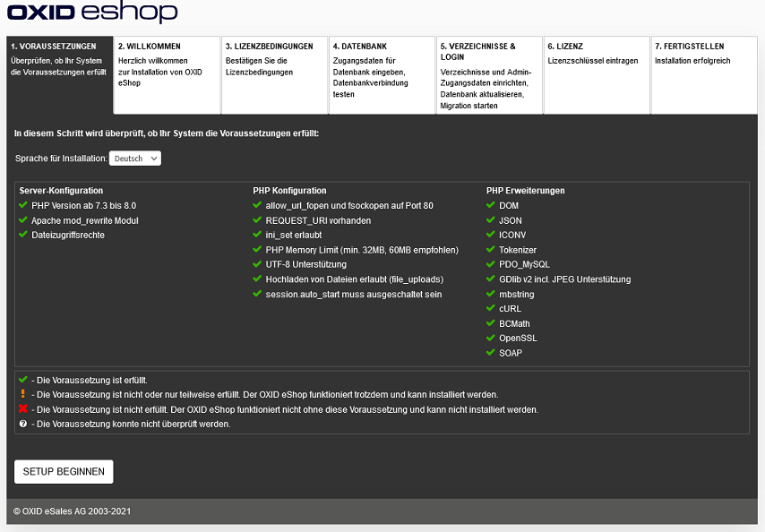The image size is (765, 532).
Task: Click the orange exclamation warning icon in legend
Action: click(23, 394)
